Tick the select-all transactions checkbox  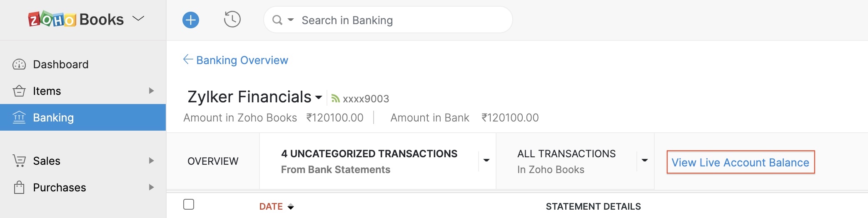tap(189, 204)
